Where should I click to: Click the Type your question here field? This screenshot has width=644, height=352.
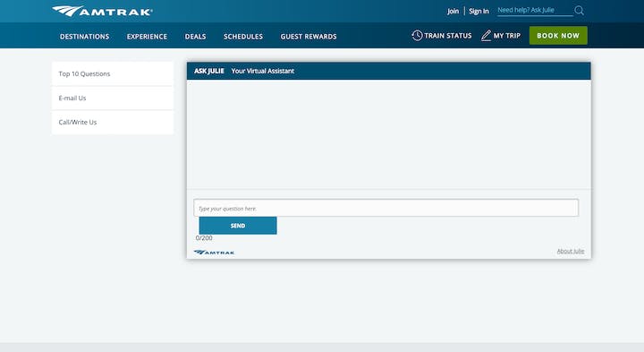[386, 208]
